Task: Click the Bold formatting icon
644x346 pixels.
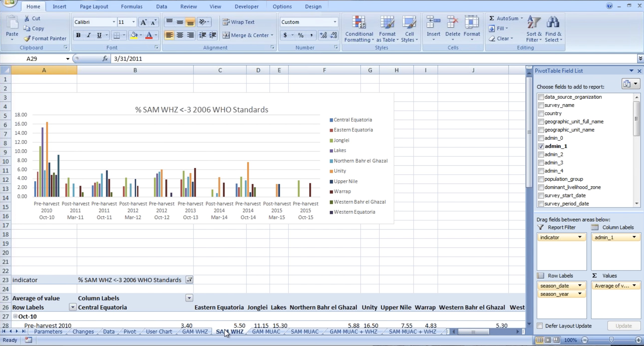Action: [x=78, y=35]
